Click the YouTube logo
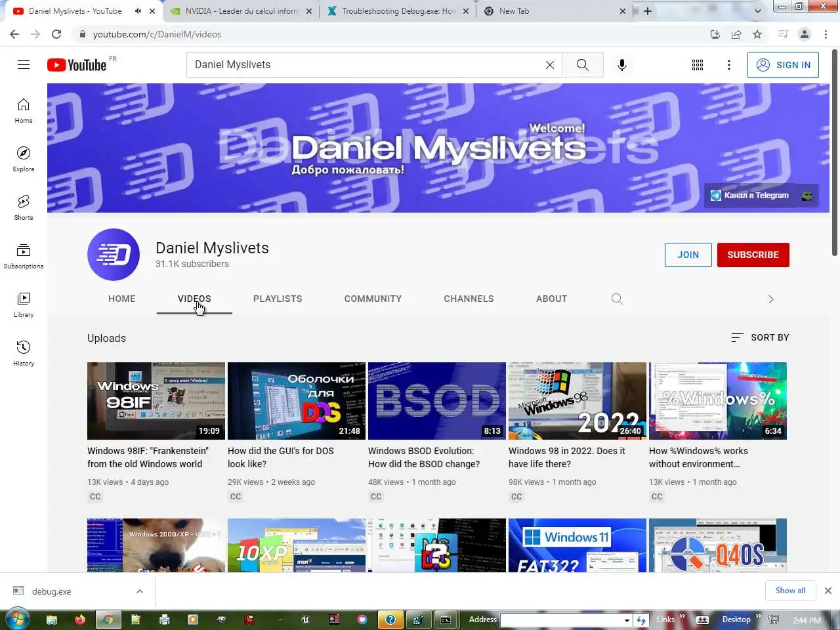This screenshot has width=840, height=630. click(x=77, y=65)
